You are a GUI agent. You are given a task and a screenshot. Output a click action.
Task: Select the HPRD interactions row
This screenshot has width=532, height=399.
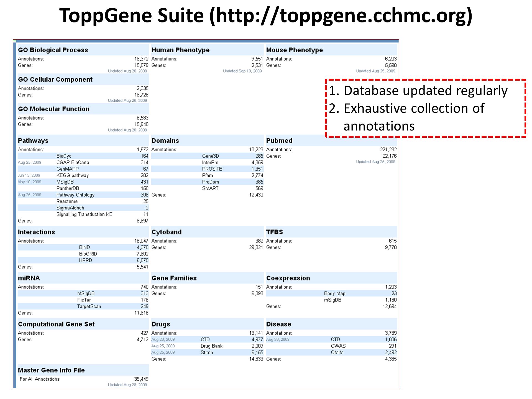[x=83, y=260]
